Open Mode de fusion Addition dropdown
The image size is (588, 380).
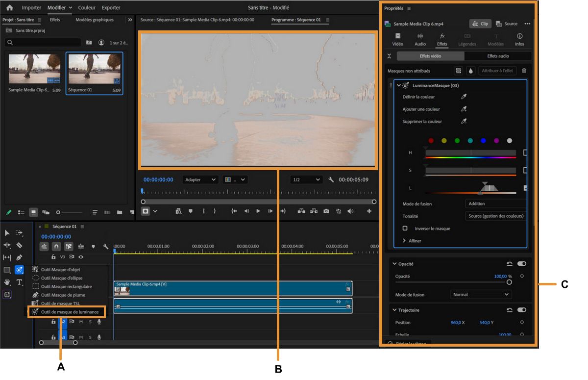point(496,203)
